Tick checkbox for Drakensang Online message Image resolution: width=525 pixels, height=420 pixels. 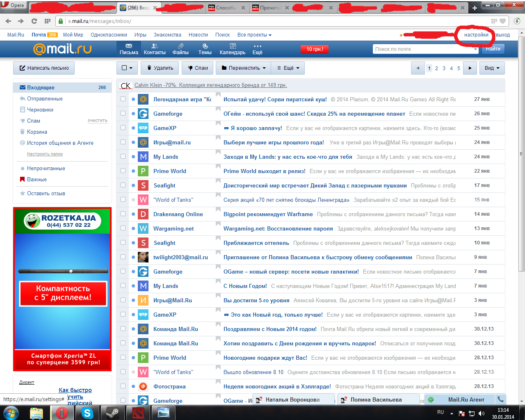pos(123,214)
